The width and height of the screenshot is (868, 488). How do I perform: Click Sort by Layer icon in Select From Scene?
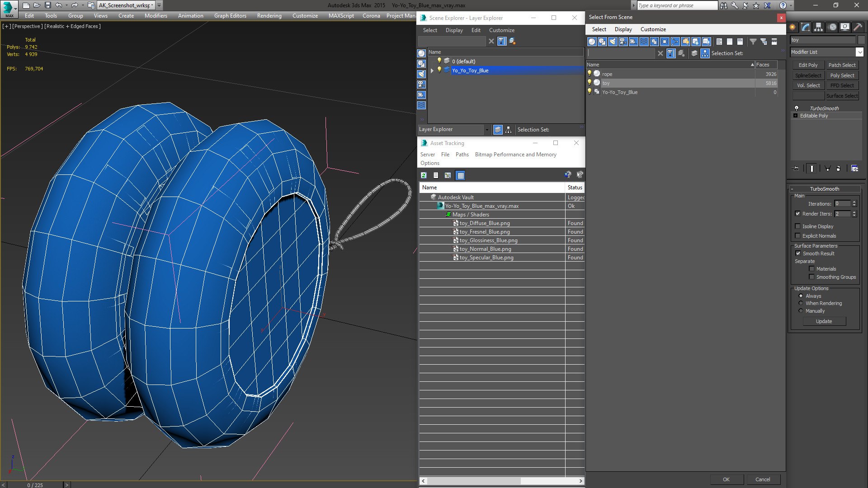point(694,53)
